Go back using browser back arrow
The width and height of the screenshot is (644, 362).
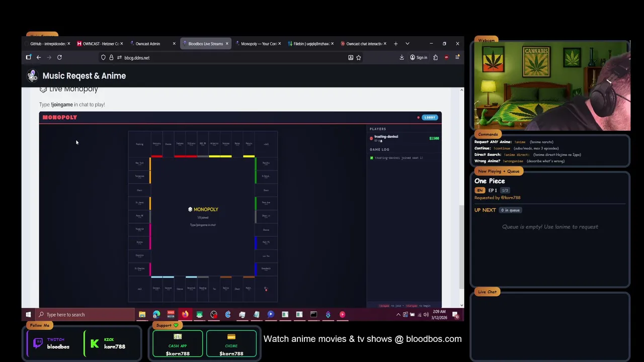pyautogui.click(x=39, y=57)
